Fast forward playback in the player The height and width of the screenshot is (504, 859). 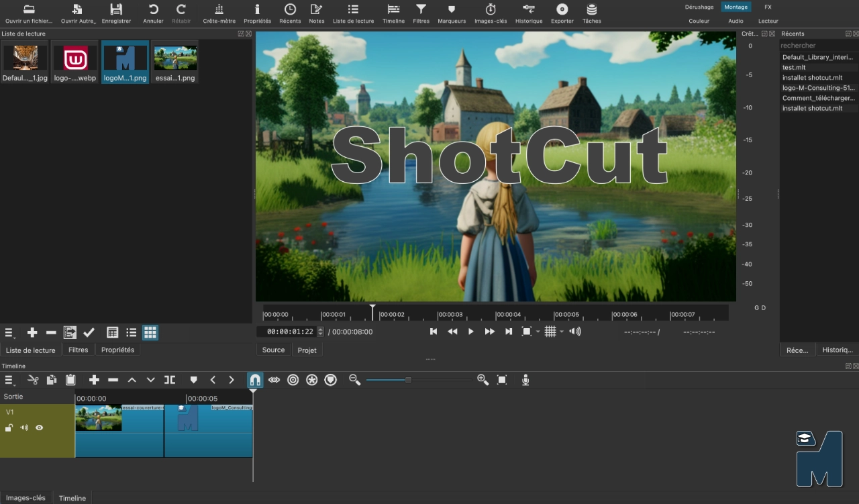pyautogui.click(x=490, y=332)
